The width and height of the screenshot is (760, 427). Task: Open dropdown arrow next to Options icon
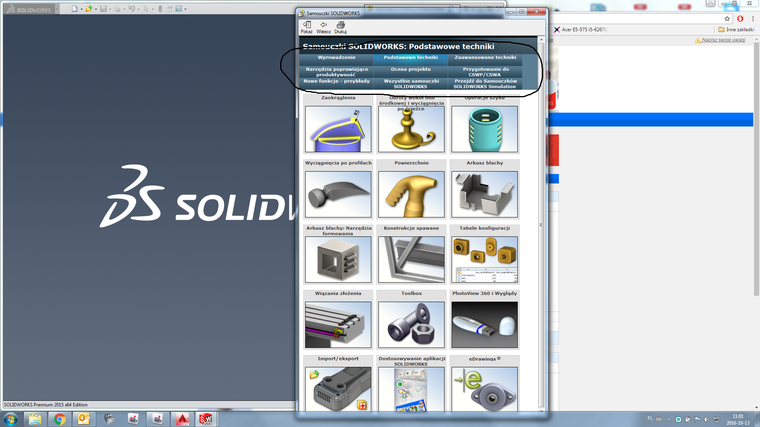point(185,9)
